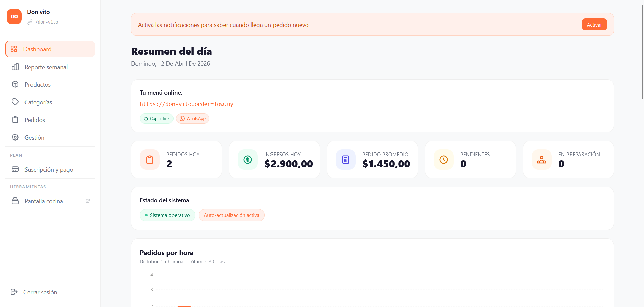Image resolution: width=644 pixels, height=307 pixels.
Task: Share the menu via WhatsApp button
Action: click(x=193, y=119)
